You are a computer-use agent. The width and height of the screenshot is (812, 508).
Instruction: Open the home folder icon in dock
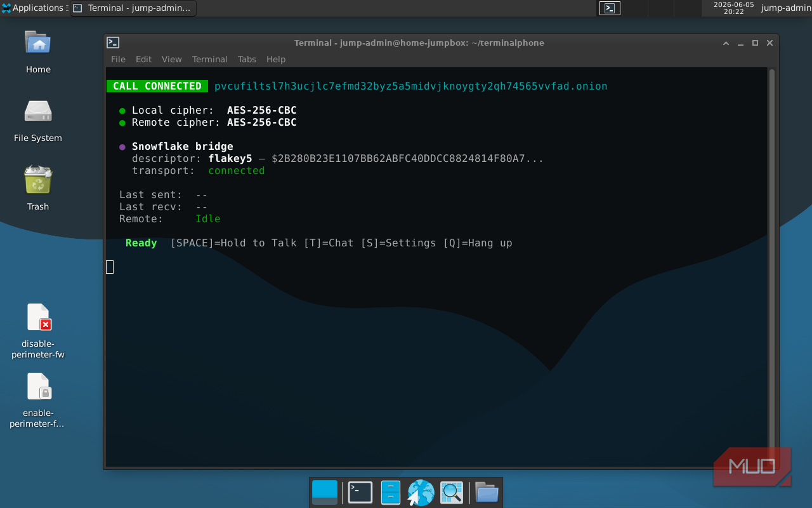pyautogui.click(x=487, y=492)
